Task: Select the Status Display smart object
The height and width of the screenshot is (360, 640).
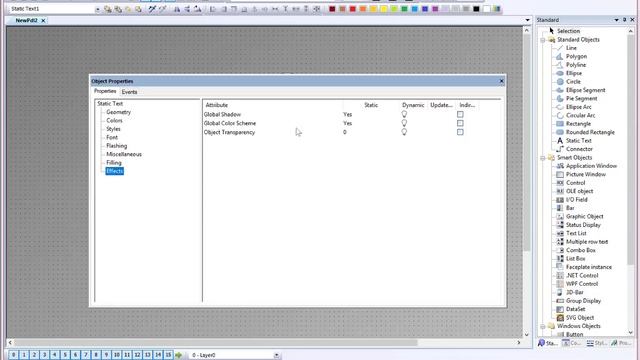Action: pyautogui.click(x=583, y=225)
